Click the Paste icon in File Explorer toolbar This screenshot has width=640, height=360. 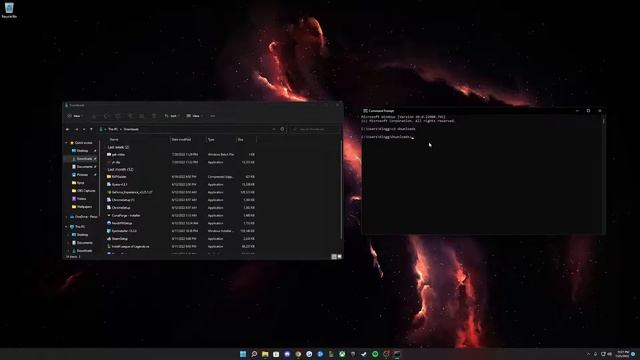(118, 116)
